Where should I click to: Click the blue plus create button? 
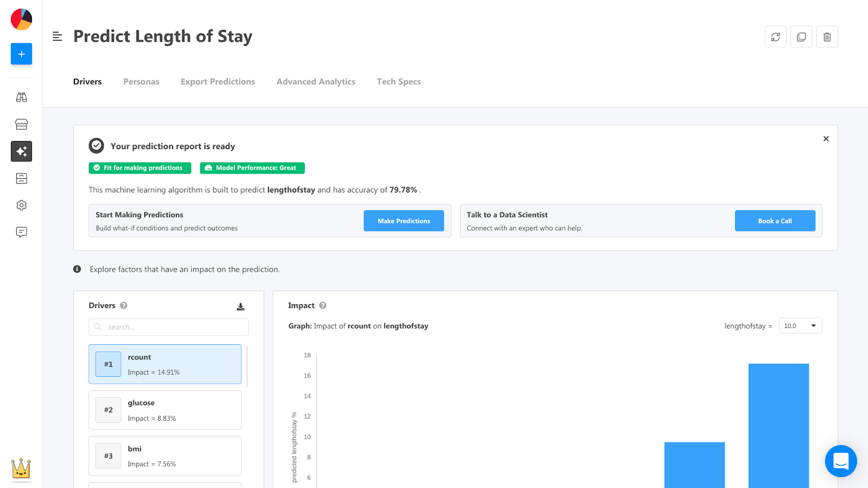(x=21, y=54)
